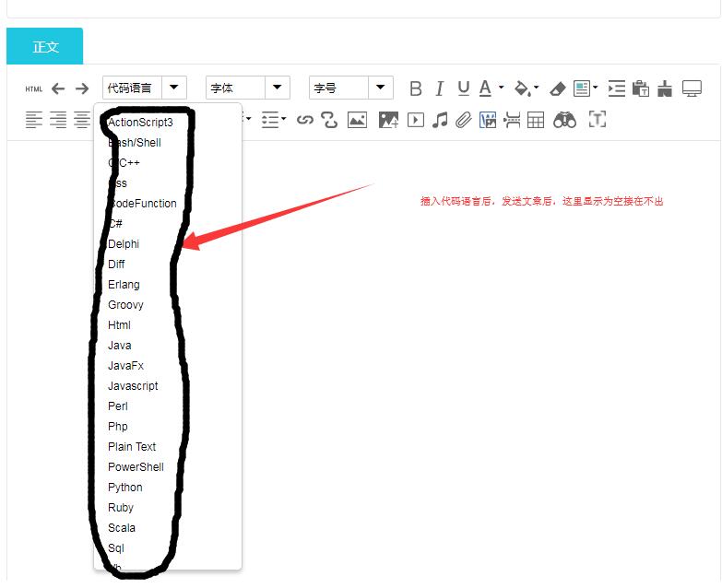This screenshot has height=588, width=722.
Task: Expand the bulleted list style arrow
Action: click(284, 119)
